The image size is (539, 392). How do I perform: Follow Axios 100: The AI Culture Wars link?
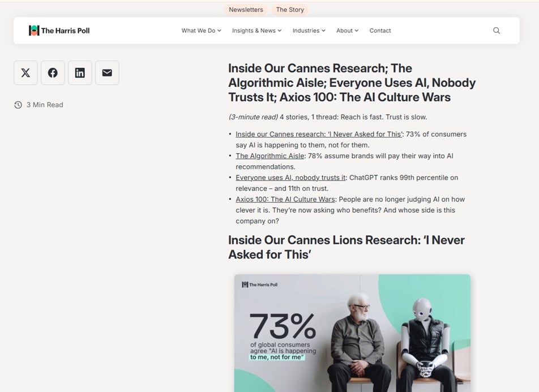(285, 199)
